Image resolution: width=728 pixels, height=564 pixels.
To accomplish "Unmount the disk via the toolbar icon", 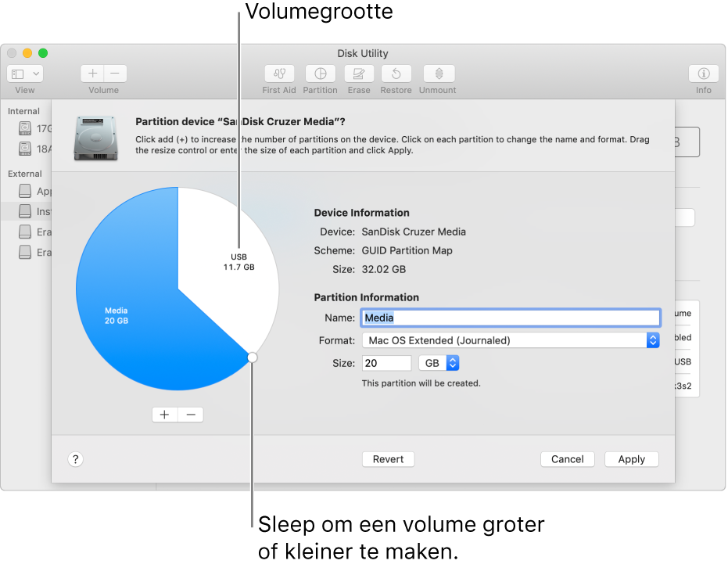I will pyautogui.click(x=439, y=74).
